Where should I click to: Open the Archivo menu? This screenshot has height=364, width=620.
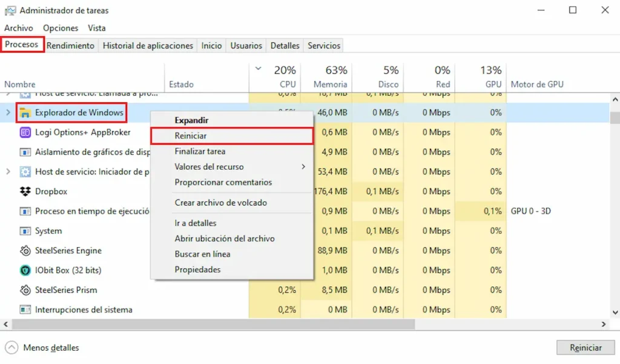click(x=19, y=28)
